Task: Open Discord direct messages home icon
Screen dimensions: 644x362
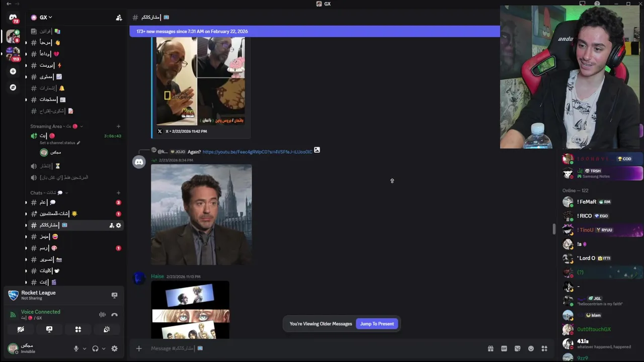Action: [x=13, y=18]
